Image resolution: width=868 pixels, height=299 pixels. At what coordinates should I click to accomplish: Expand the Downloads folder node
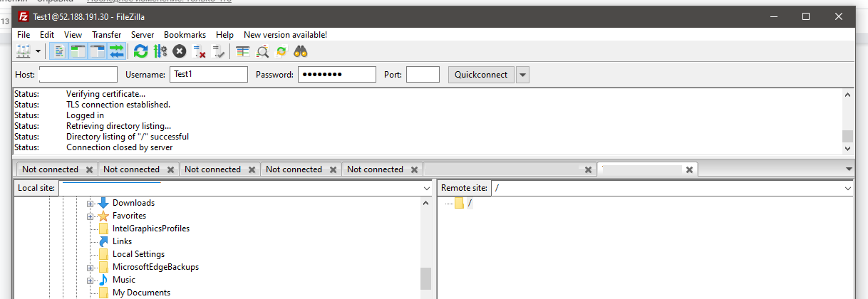click(x=91, y=204)
